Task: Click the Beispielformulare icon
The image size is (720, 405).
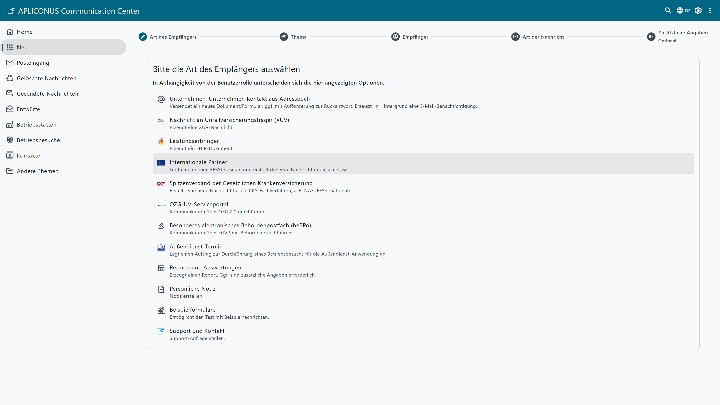Action: click(x=161, y=310)
